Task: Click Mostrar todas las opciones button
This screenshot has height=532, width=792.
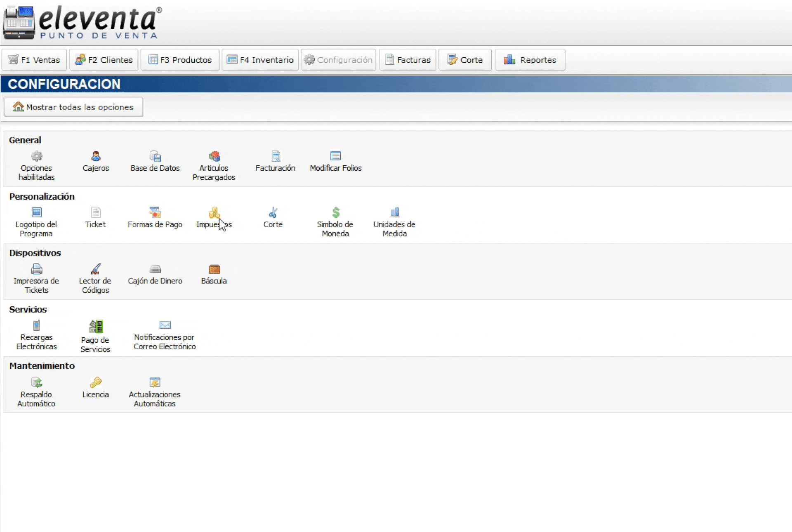Action: (x=73, y=108)
